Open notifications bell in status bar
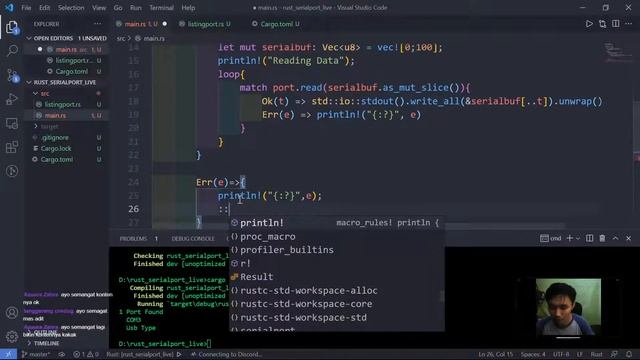This screenshot has width=640, height=360. pos(629,354)
